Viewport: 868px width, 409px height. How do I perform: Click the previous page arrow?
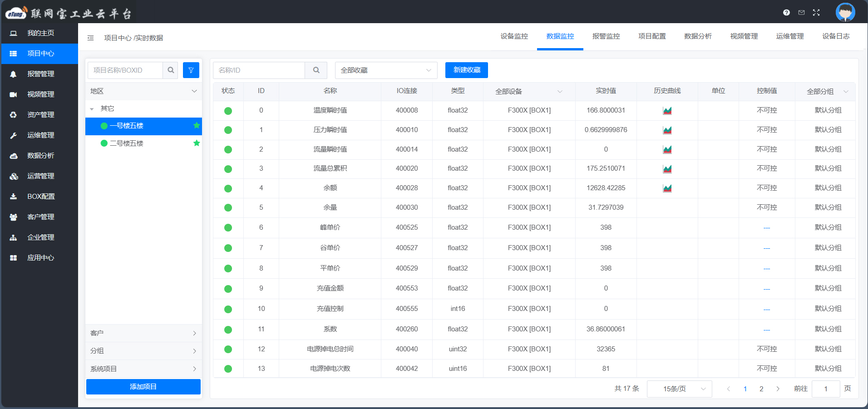728,389
